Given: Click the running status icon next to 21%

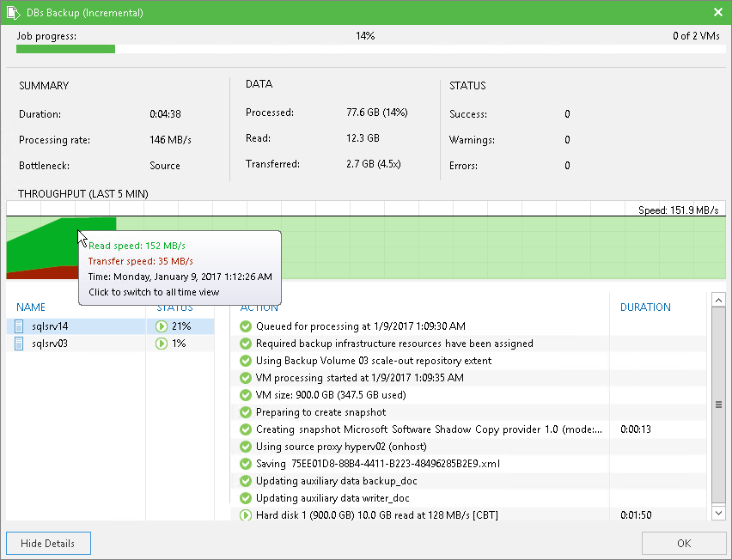Looking at the screenshot, I should tap(162, 326).
